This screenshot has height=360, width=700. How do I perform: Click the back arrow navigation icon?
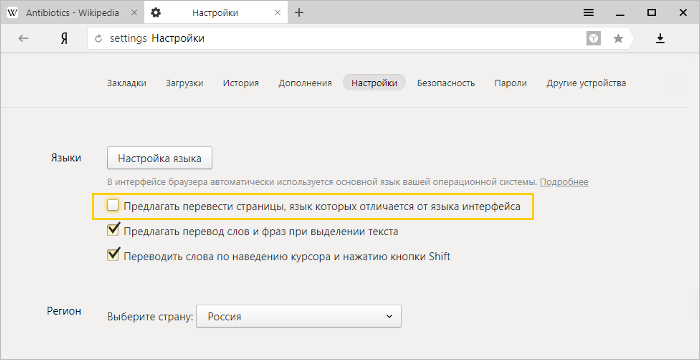[x=23, y=39]
